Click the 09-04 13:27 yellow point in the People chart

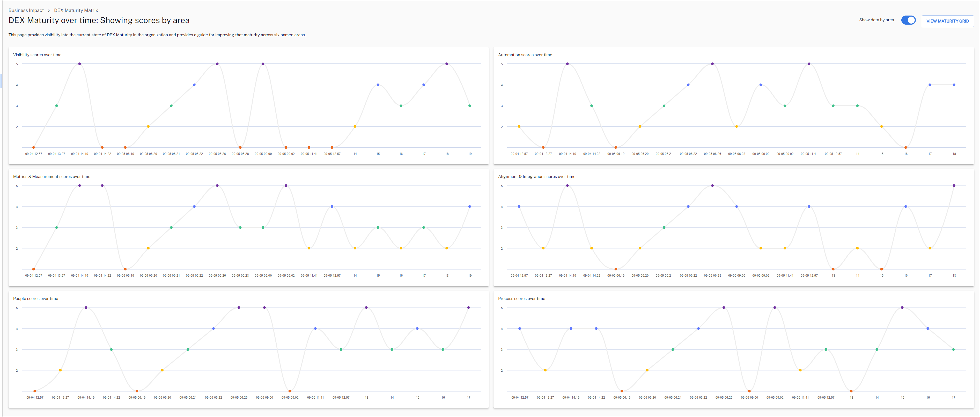coord(60,370)
